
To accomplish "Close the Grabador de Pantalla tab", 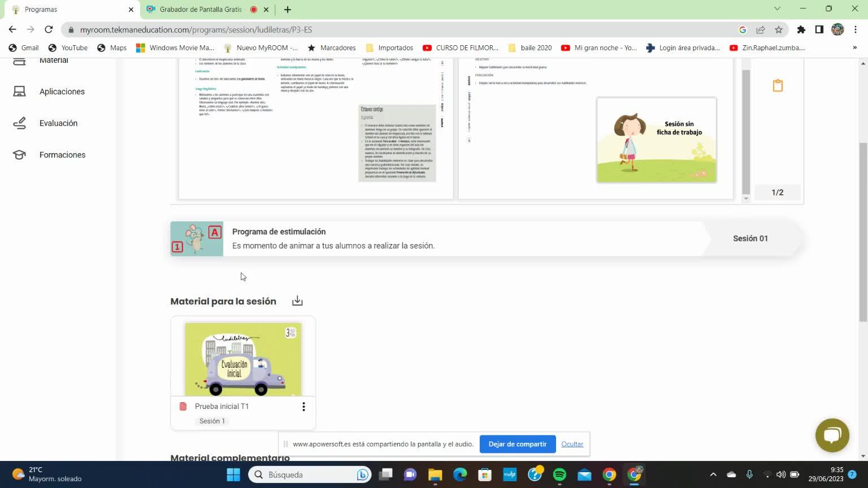I will [x=266, y=10].
